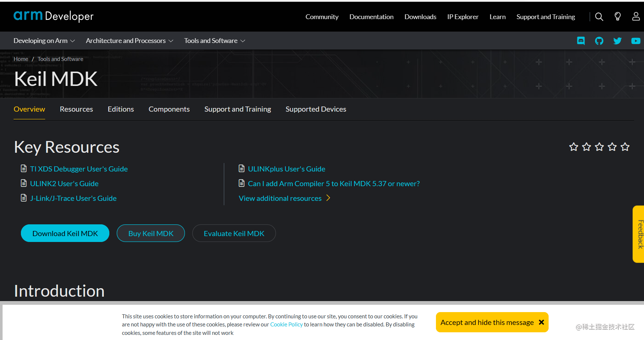This screenshot has height=340, width=644.
Task: Click the arm Developer logo
Action: click(54, 16)
